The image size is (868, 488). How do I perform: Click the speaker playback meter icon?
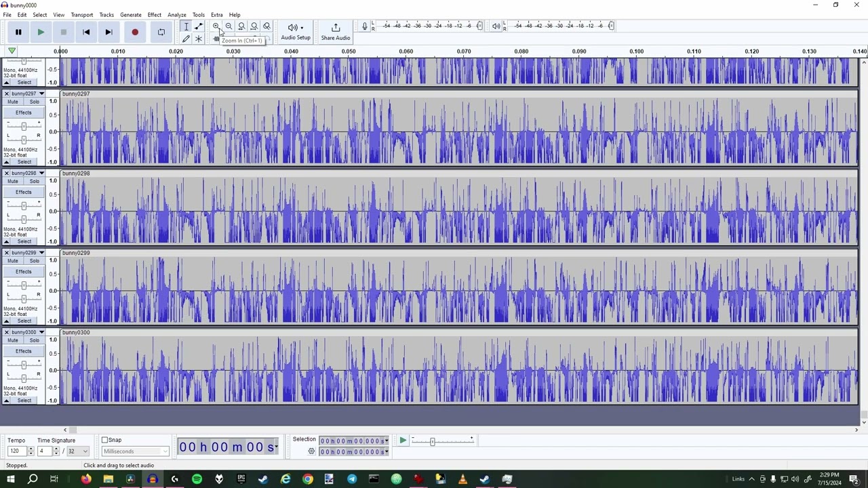pyautogui.click(x=496, y=26)
